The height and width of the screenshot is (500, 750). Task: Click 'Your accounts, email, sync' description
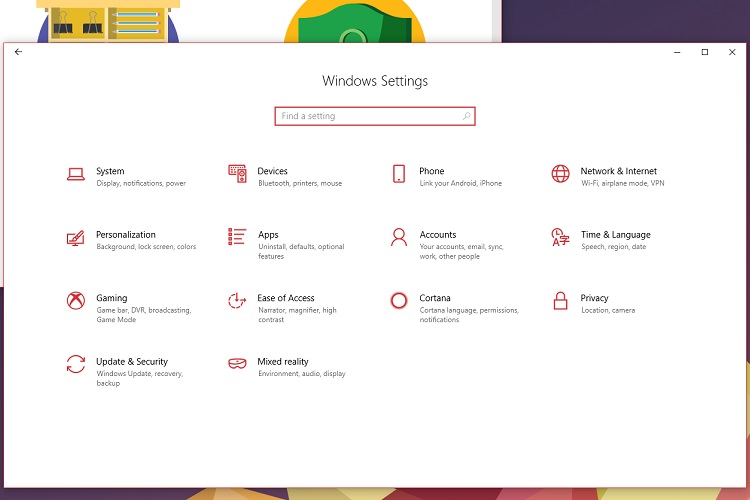tap(461, 251)
